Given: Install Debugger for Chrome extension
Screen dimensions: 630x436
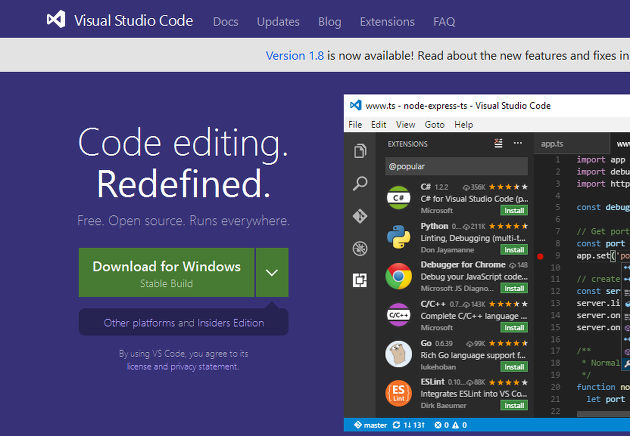Looking at the screenshot, I should coord(514,289).
